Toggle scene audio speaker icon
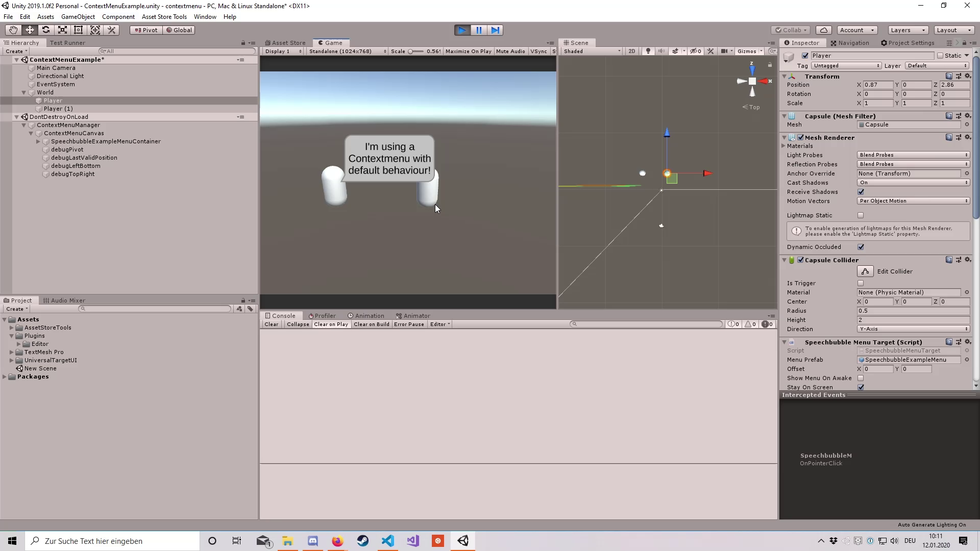This screenshot has height=551, width=980. click(661, 51)
